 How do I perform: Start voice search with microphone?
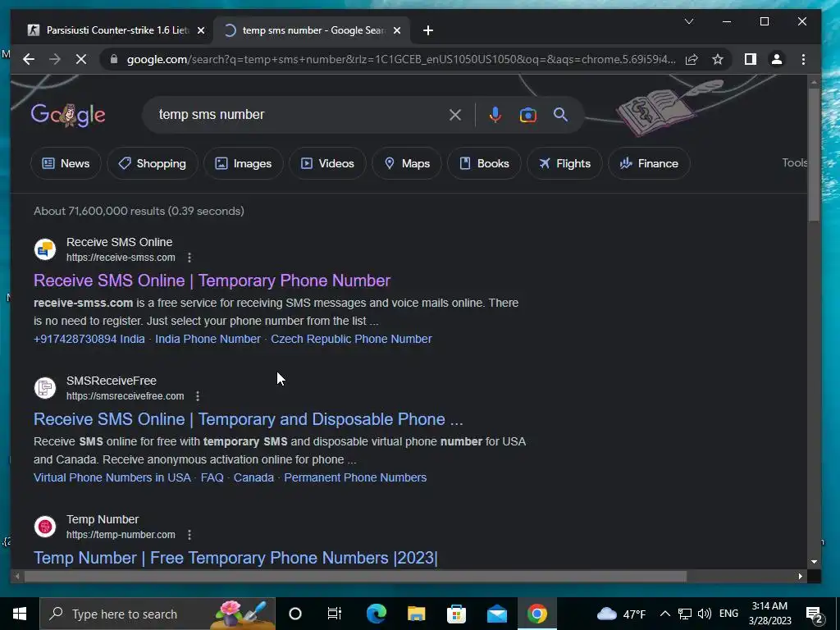[495, 115]
